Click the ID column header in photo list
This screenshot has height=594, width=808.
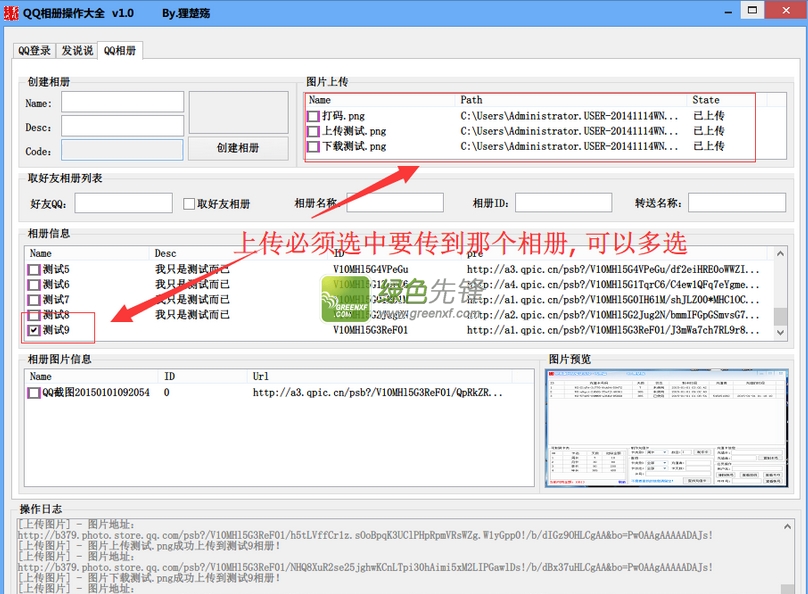coord(203,377)
